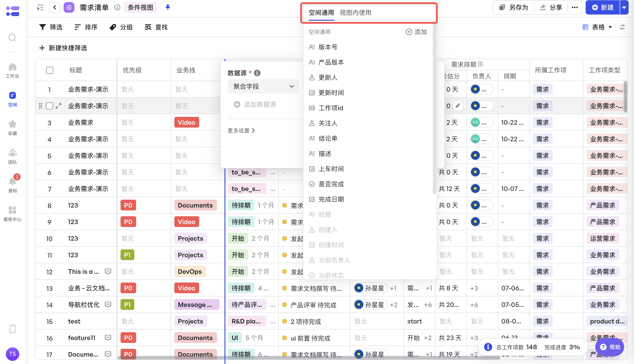Show info for 需求清单 view
The image size is (634, 364).
tap(117, 8)
